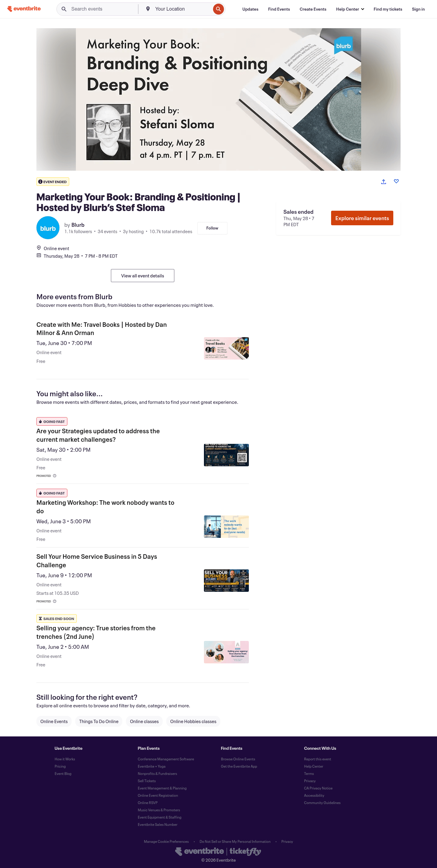Click the Online classes chip
Viewport: 437px width, 868px height.
coord(144,722)
